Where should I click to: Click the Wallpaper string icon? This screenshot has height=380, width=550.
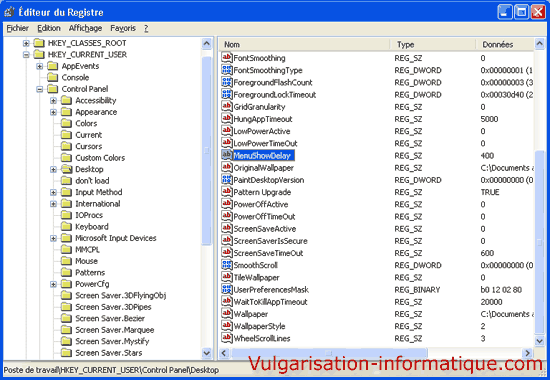[227, 314]
